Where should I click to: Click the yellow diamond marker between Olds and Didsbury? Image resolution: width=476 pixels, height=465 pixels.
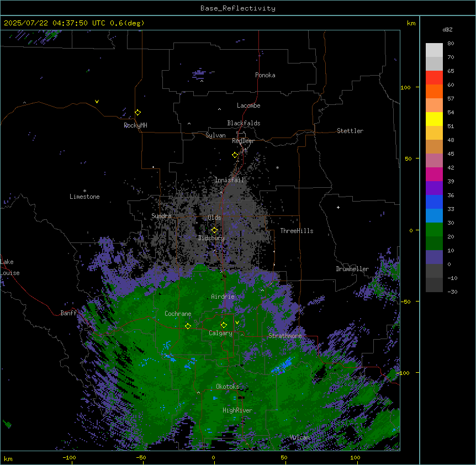(214, 230)
